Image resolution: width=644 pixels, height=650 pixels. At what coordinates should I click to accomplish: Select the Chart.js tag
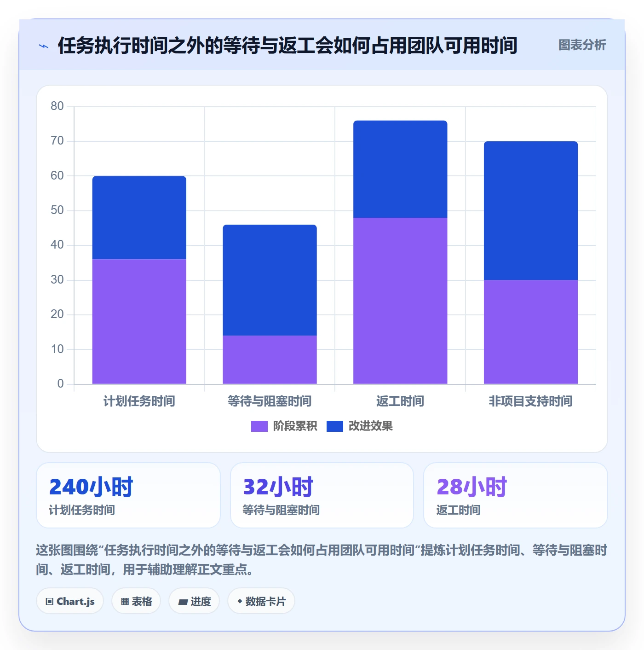[70, 601]
